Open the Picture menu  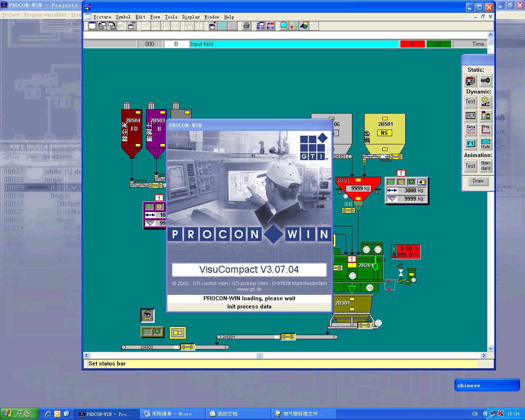click(102, 17)
